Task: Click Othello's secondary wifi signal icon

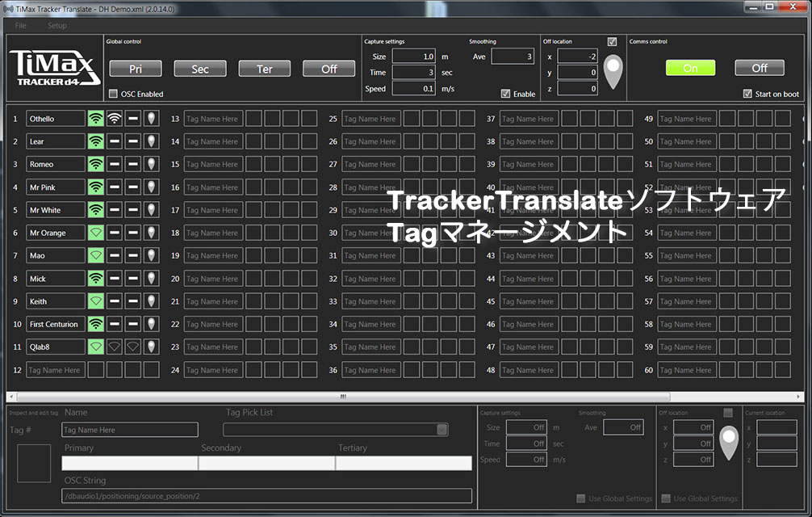Action: tap(115, 119)
